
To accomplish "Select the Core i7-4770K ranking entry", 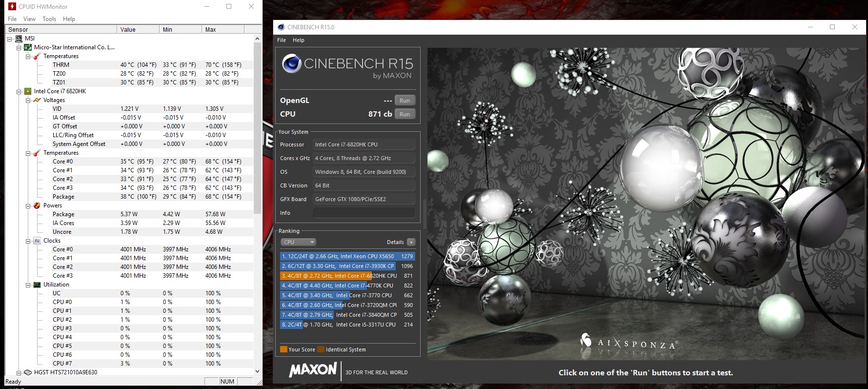I will pos(347,286).
